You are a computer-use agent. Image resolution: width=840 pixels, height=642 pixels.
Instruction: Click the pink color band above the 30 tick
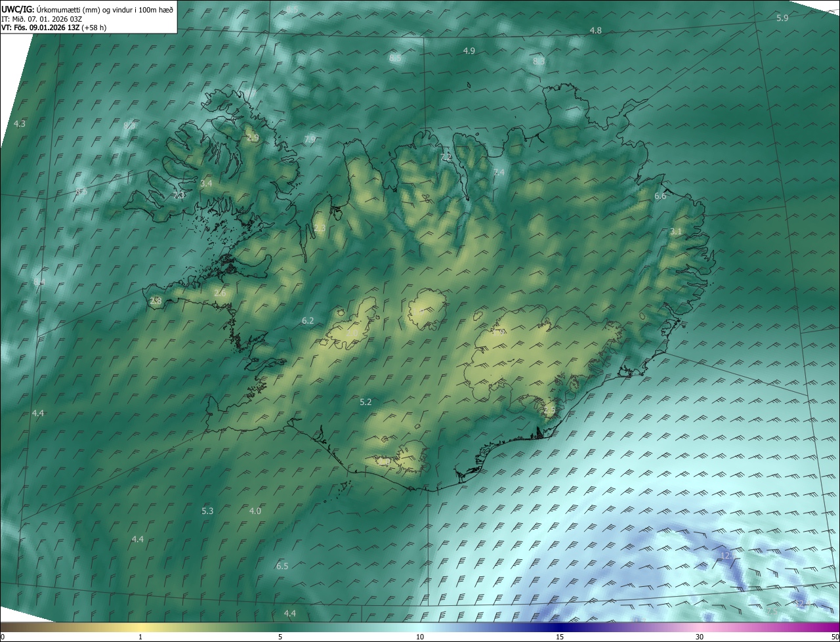click(x=700, y=627)
